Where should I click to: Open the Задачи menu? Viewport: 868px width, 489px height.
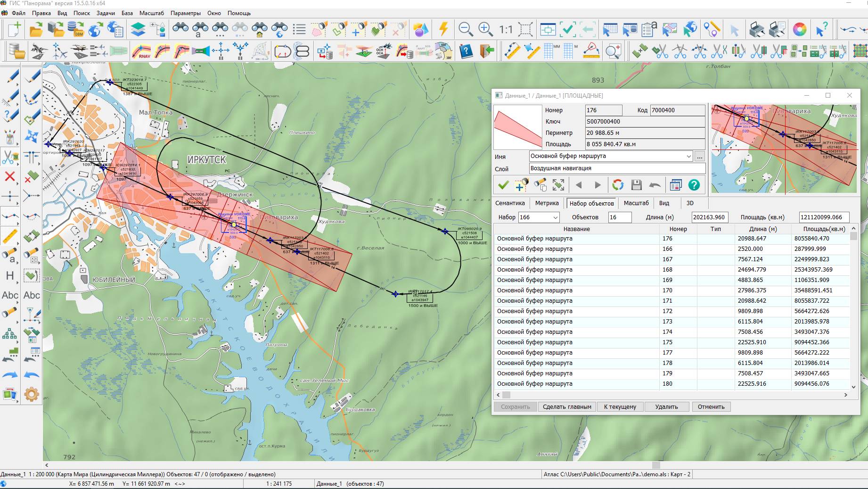(106, 13)
